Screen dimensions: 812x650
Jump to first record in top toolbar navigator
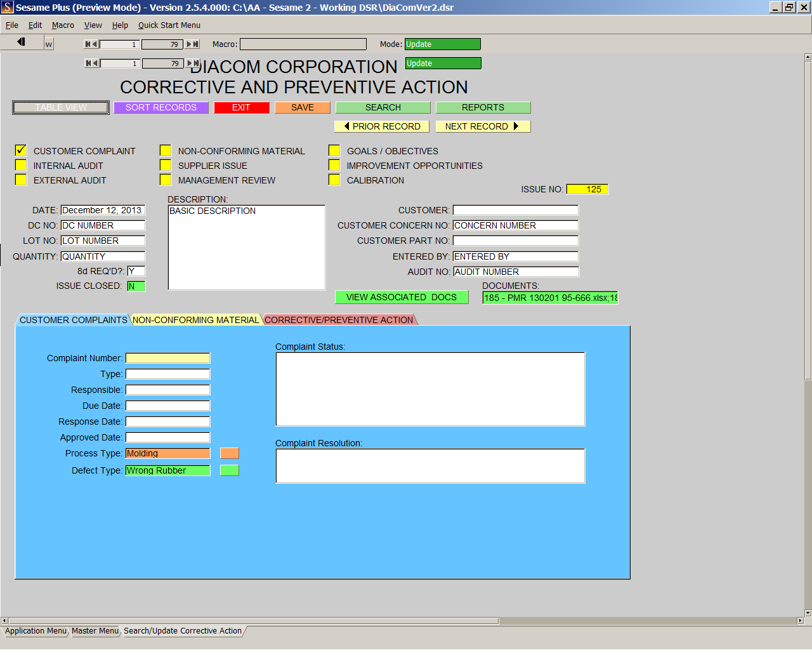88,44
